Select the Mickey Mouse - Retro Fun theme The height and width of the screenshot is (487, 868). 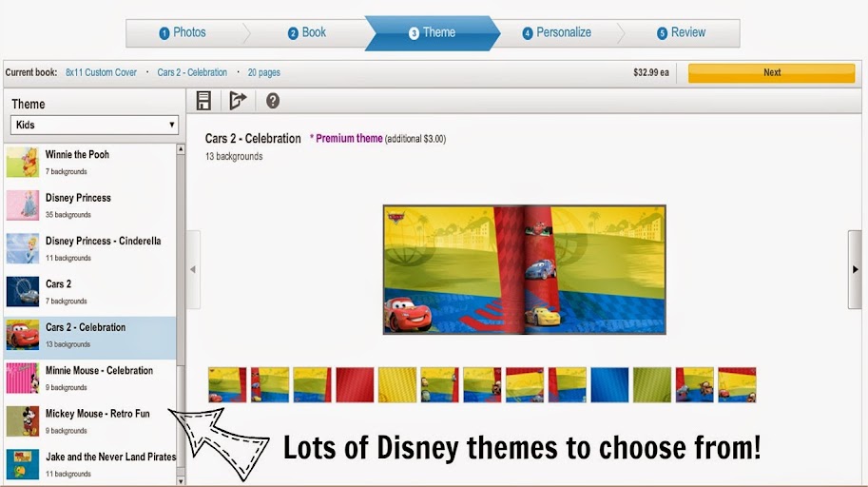click(x=90, y=421)
